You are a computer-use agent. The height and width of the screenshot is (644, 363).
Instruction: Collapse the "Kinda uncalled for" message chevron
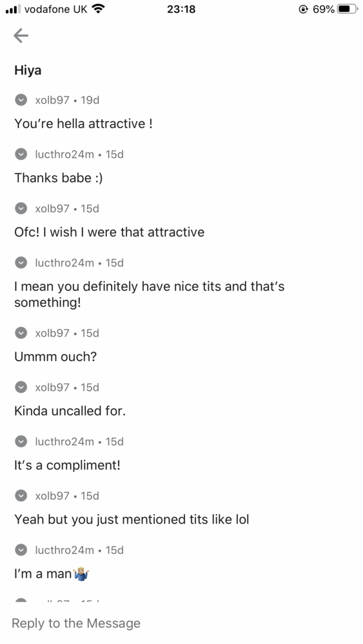(x=21, y=387)
